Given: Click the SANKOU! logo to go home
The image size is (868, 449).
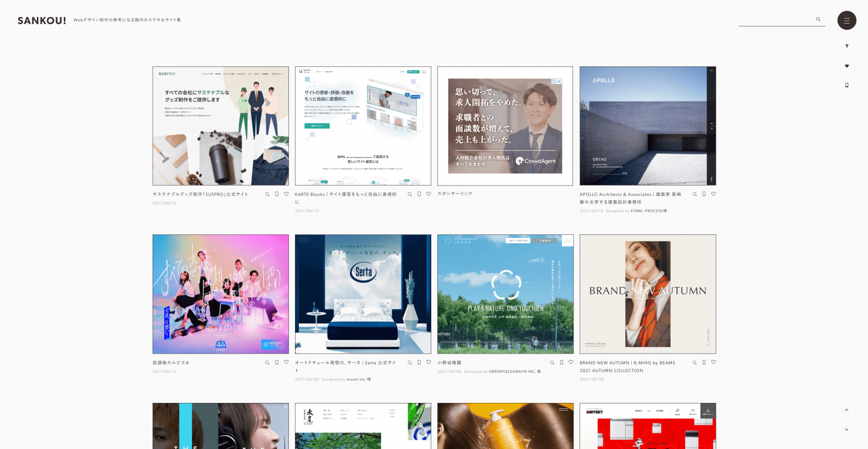Looking at the screenshot, I should (x=42, y=20).
